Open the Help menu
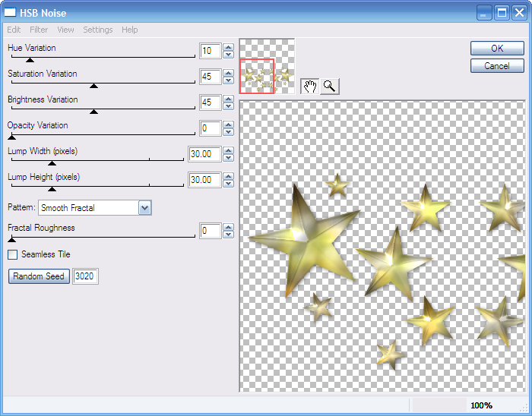The image size is (532, 416). 130,30
